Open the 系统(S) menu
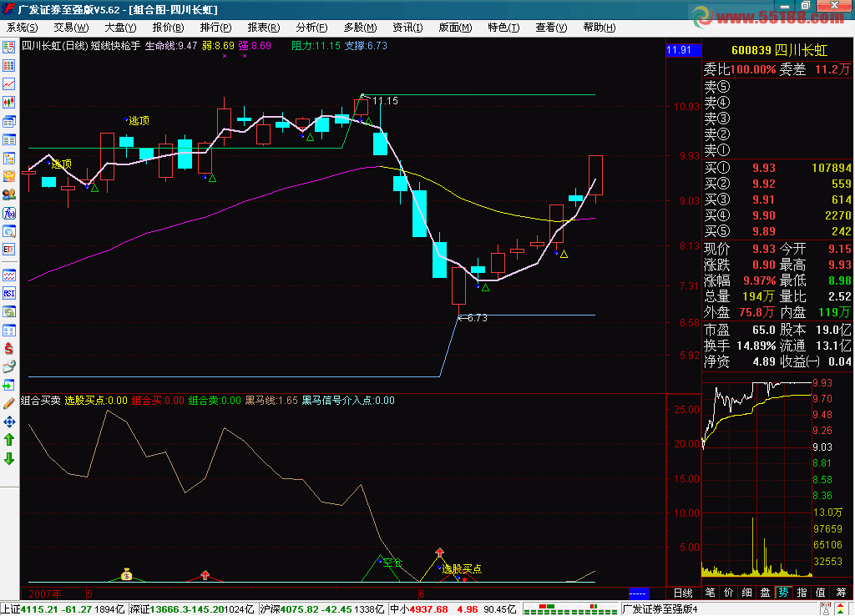The height and width of the screenshot is (616, 855). (x=22, y=28)
